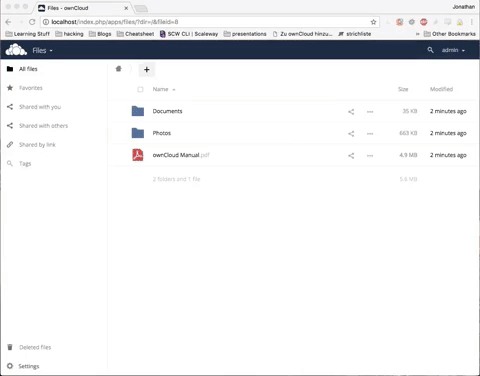Toggle the select all files checkbox

140,89
